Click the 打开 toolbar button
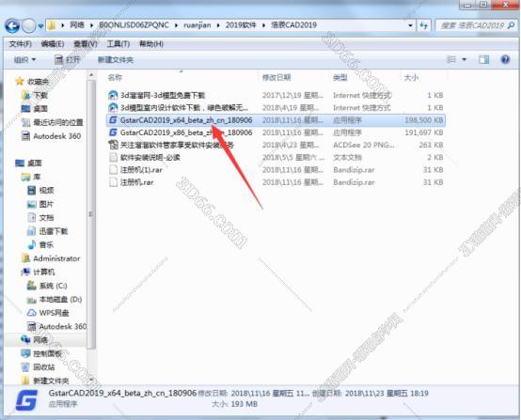 tap(68, 60)
